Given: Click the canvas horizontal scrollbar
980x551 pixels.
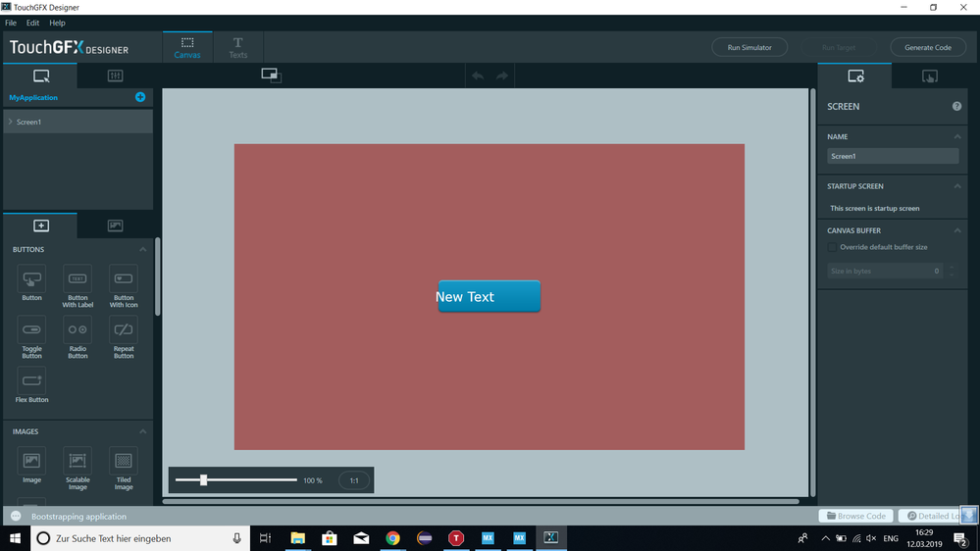Looking at the screenshot, I should point(481,501).
